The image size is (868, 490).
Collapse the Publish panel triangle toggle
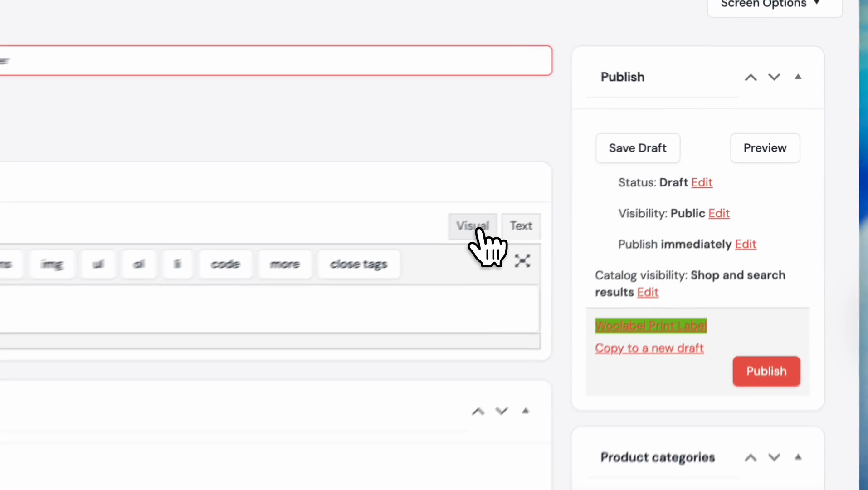[x=798, y=77]
